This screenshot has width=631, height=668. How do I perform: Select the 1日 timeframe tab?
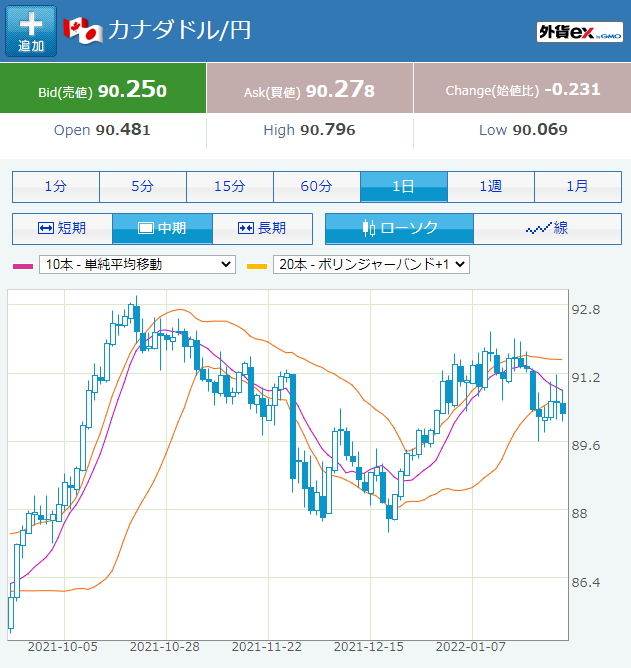pos(404,187)
